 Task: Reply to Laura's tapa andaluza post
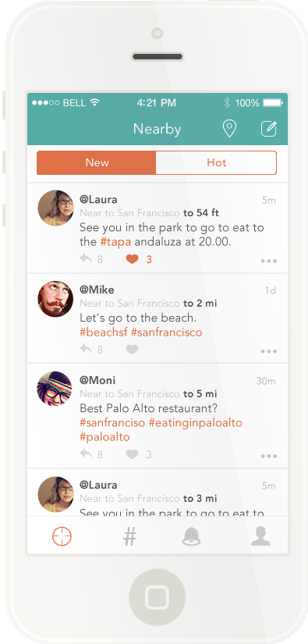coord(86,258)
